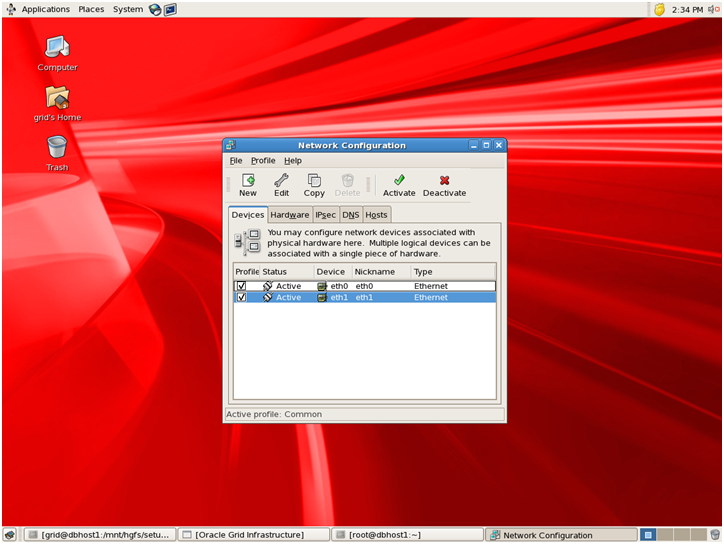
Task: Switch to the Devices tab
Action: [x=248, y=215]
